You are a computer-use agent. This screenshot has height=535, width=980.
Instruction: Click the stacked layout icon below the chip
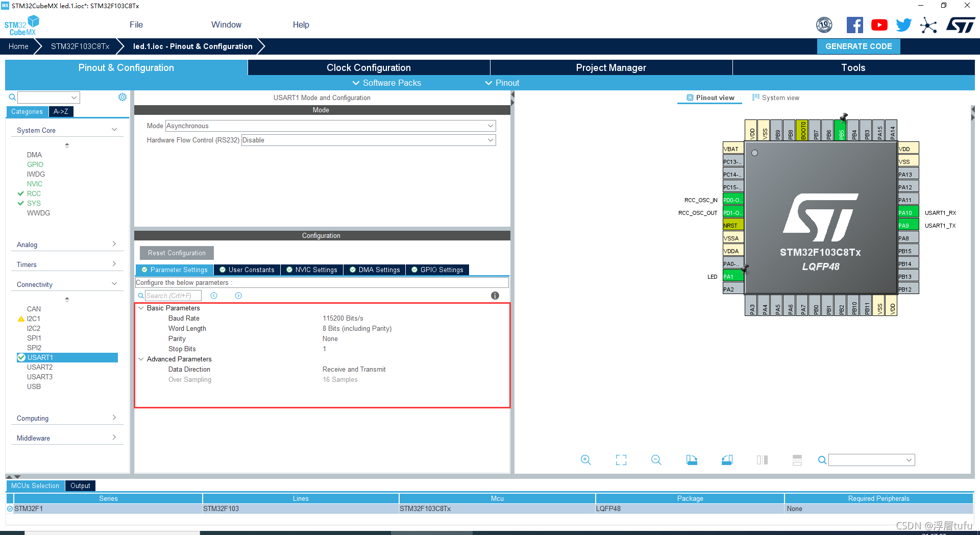[797, 460]
